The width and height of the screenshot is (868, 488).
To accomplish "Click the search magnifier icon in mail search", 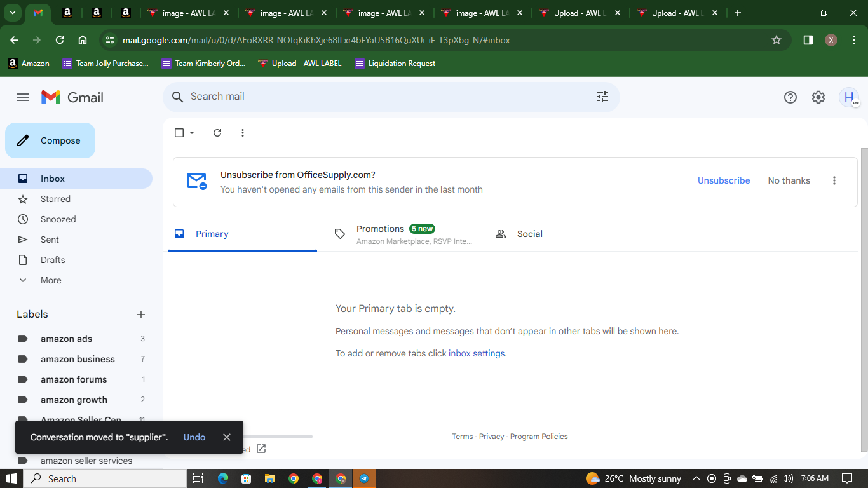I will pyautogui.click(x=177, y=97).
